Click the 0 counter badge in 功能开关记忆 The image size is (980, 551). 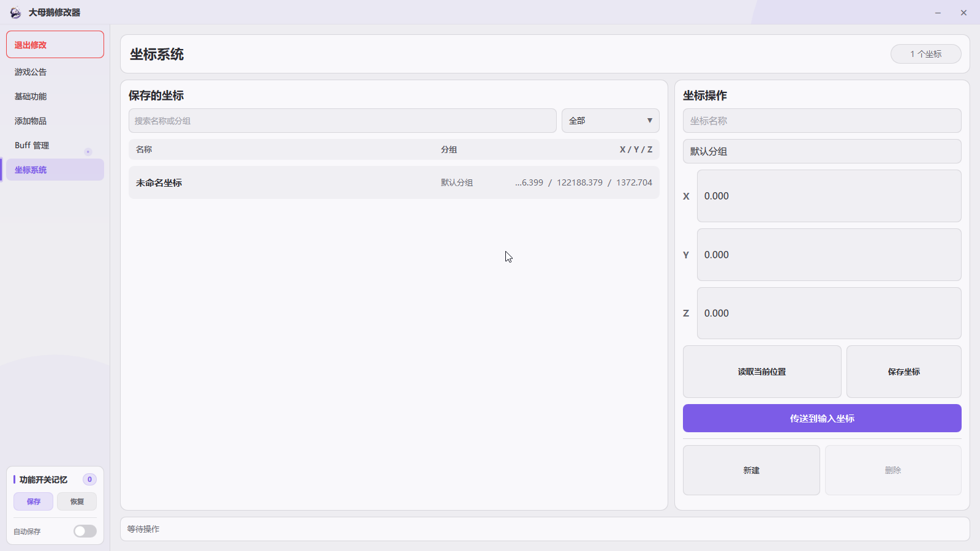(x=89, y=479)
